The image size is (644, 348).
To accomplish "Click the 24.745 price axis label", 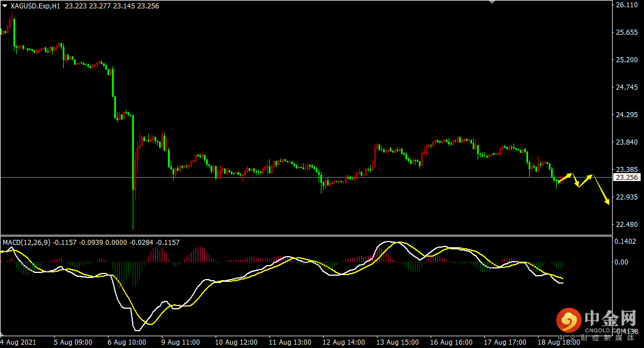I will point(627,87).
